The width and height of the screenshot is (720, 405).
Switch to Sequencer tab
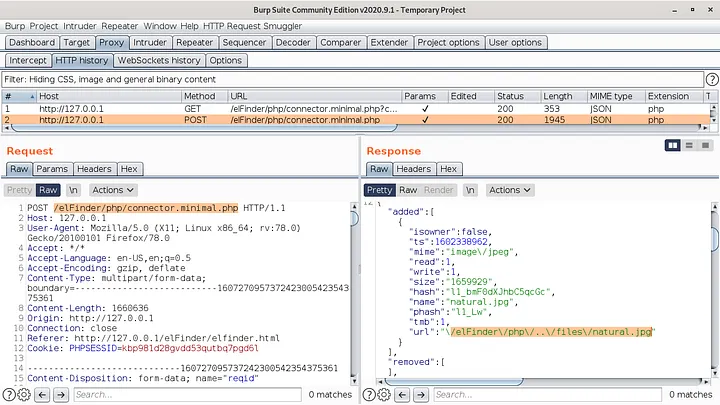tap(244, 43)
